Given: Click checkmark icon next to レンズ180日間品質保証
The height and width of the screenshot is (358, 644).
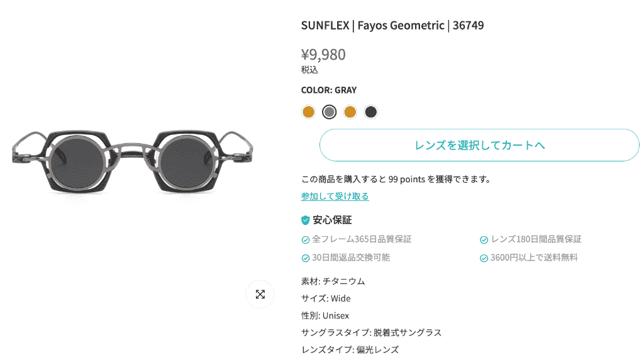Looking at the screenshot, I should (x=484, y=239).
